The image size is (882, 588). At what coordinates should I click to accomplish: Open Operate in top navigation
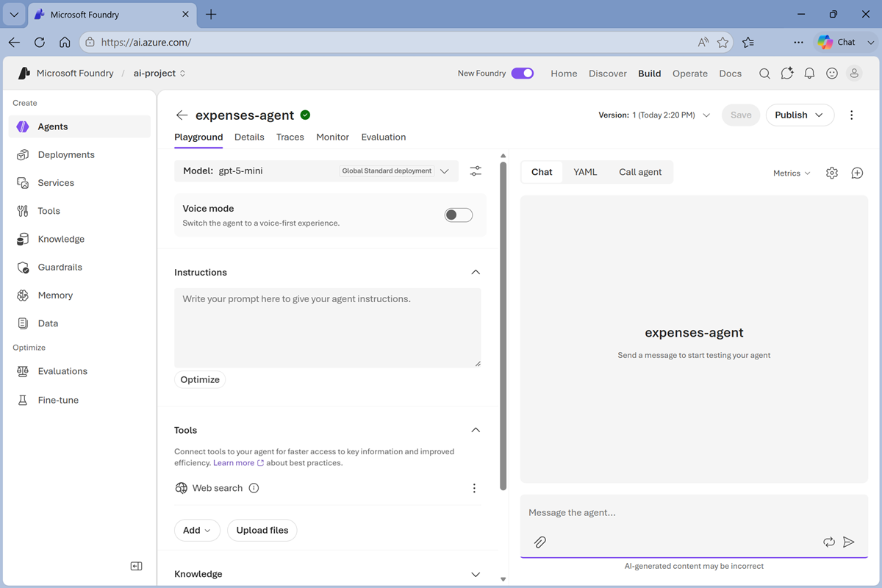click(690, 73)
